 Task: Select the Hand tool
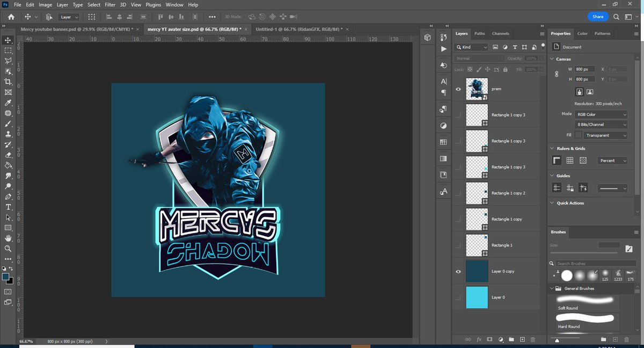pyautogui.click(x=8, y=238)
